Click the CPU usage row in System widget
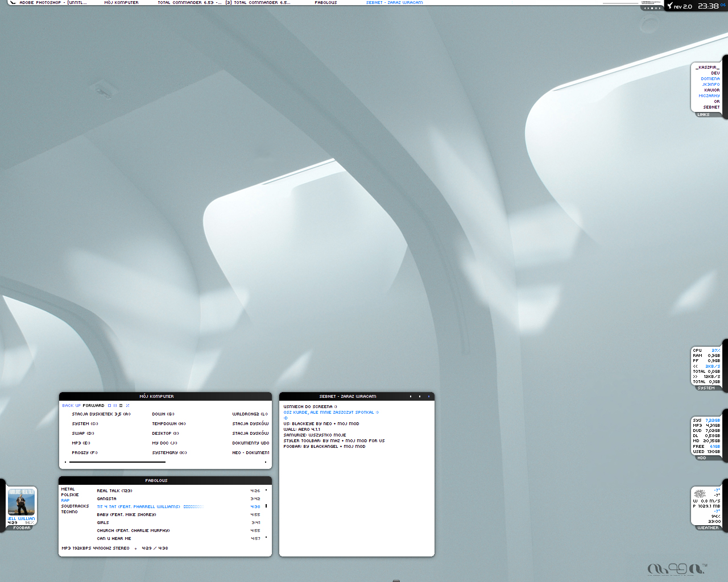This screenshot has height=582, width=728. tap(706, 351)
